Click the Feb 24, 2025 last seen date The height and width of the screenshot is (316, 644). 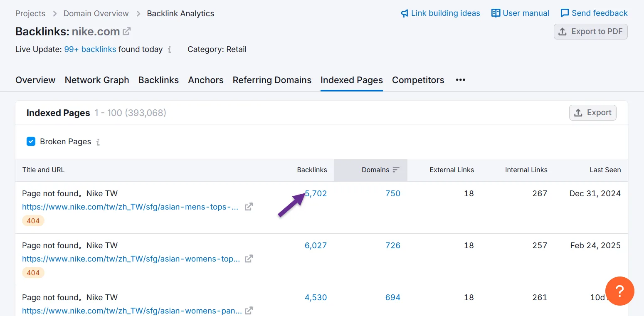click(595, 245)
